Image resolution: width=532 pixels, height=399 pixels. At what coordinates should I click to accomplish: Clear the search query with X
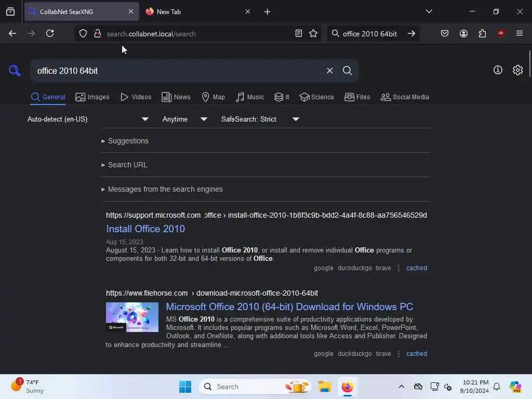coord(329,71)
